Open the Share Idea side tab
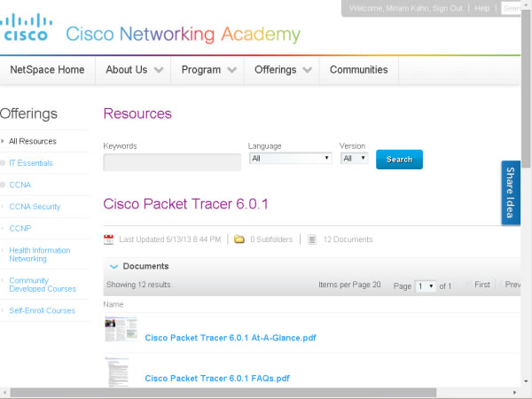Viewport: 532px width, 399px height. tap(511, 192)
